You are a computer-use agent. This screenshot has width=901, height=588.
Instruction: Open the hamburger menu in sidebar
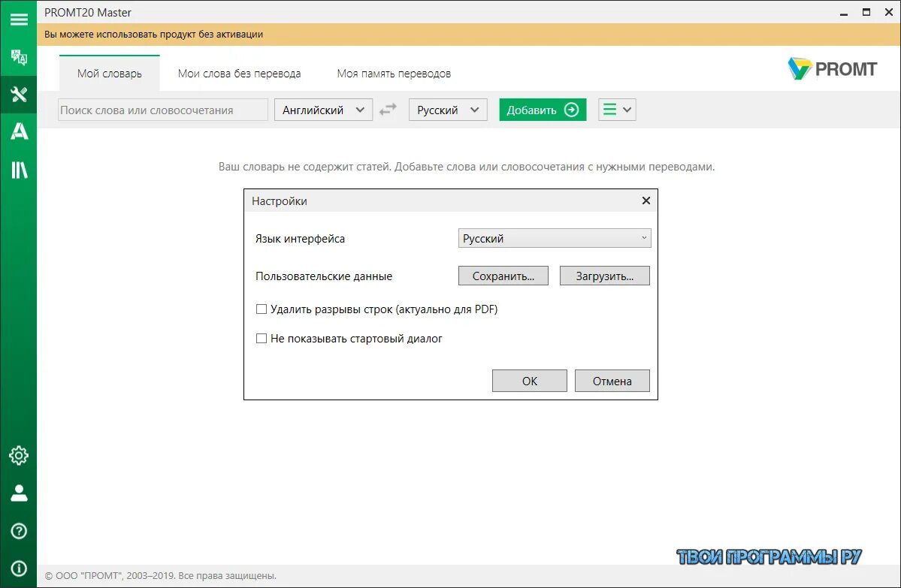tap(19, 20)
